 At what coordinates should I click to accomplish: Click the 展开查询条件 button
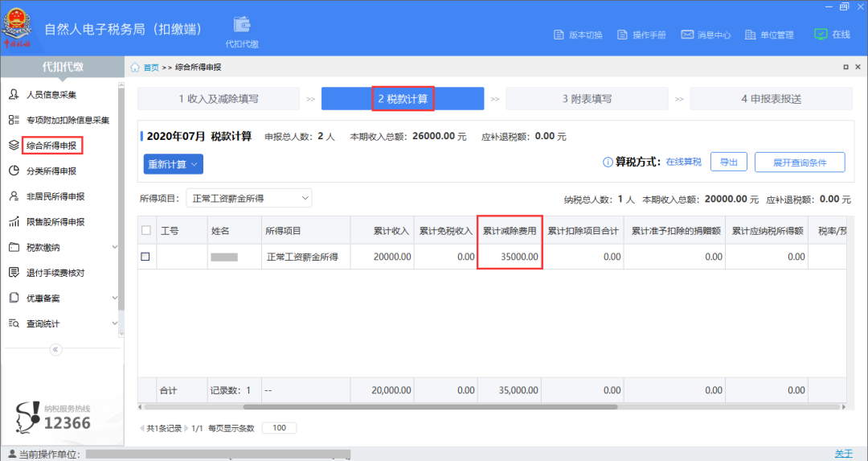800,163
